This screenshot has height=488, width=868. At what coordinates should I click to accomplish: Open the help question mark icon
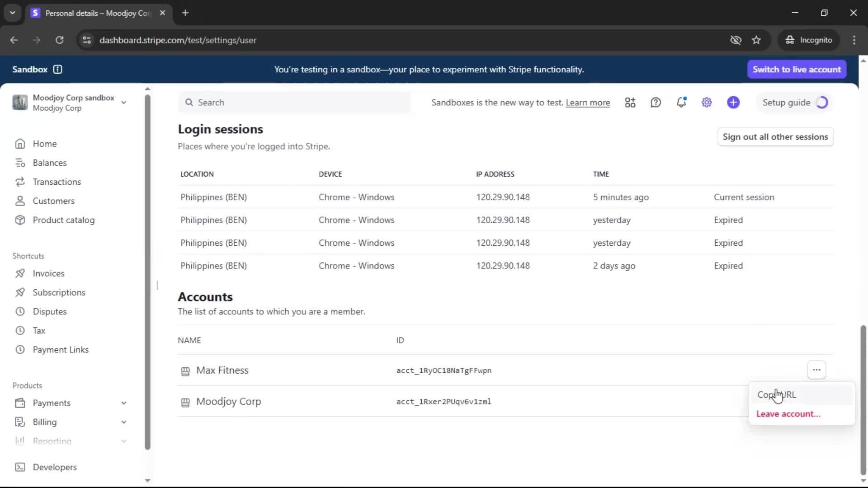pyautogui.click(x=656, y=103)
